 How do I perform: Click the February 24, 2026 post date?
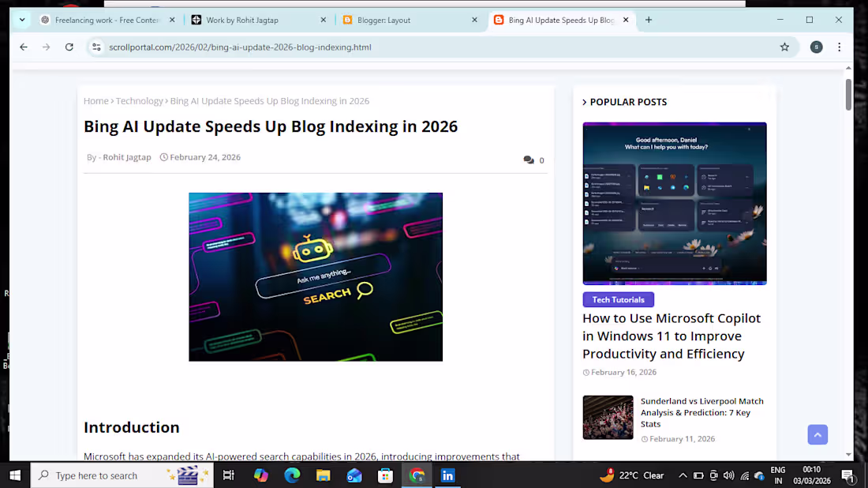coord(205,157)
